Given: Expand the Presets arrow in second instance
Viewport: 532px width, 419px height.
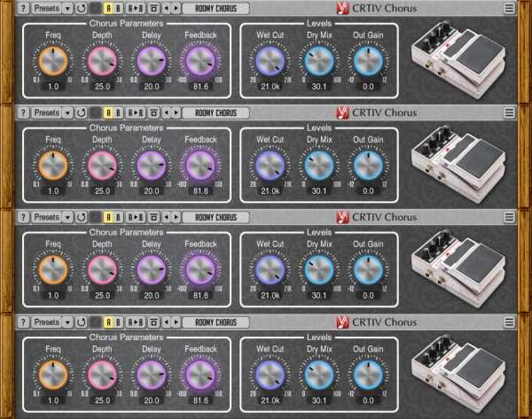Looking at the screenshot, I should pyautogui.click(x=67, y=113).
